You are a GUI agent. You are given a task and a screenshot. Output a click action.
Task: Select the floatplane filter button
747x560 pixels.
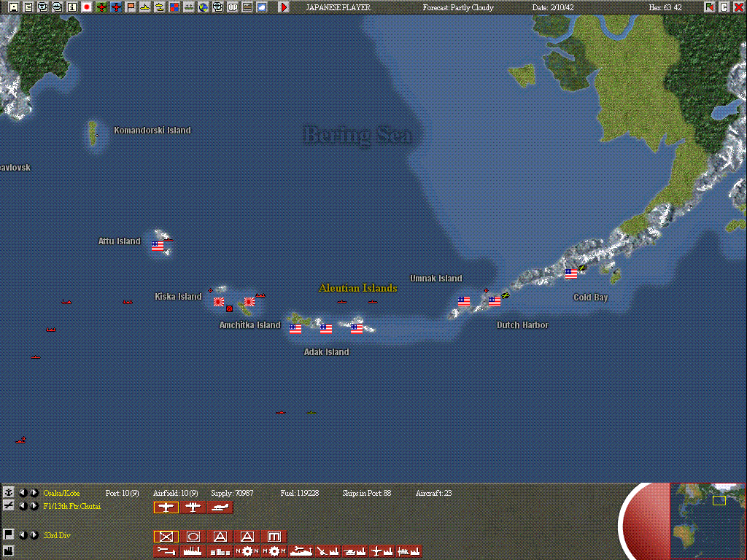point(220,507)
